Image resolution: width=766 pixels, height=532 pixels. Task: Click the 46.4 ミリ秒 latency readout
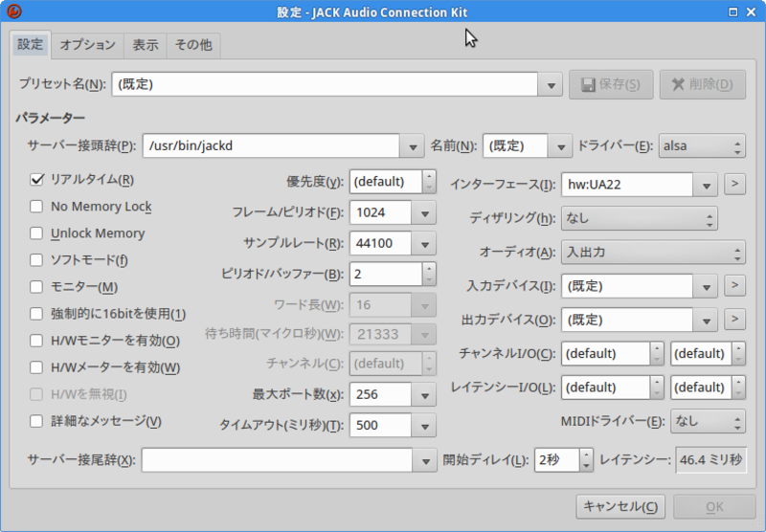click(x=710, y=460)
